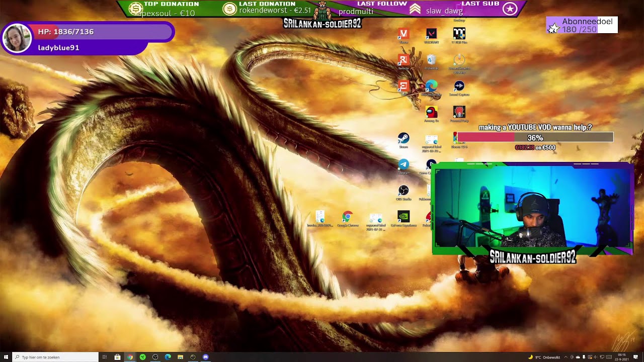Click the last follow name "prodmulti"
This screenshot has height=362, width=644.
point(356,12)
